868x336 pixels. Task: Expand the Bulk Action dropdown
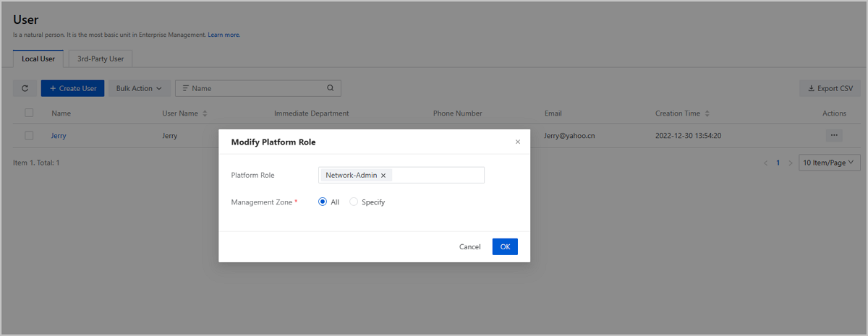pyautogui.click(x=140, y=88)
